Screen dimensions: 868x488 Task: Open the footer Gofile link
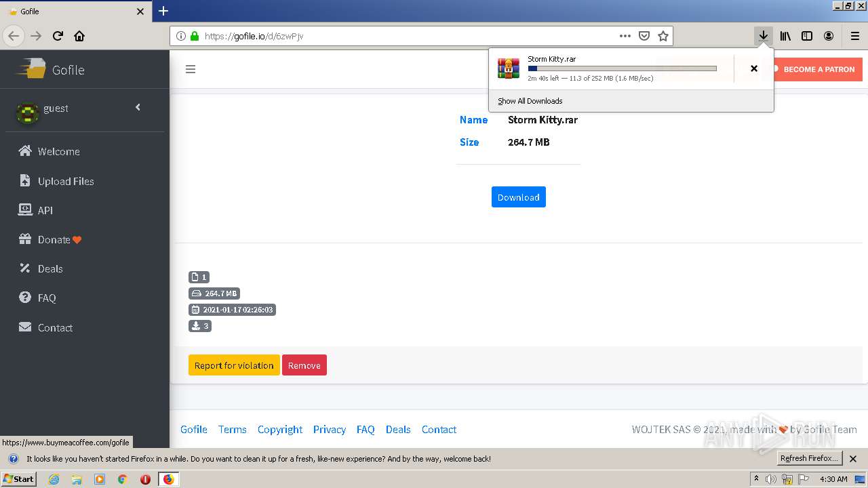(194, 429)
